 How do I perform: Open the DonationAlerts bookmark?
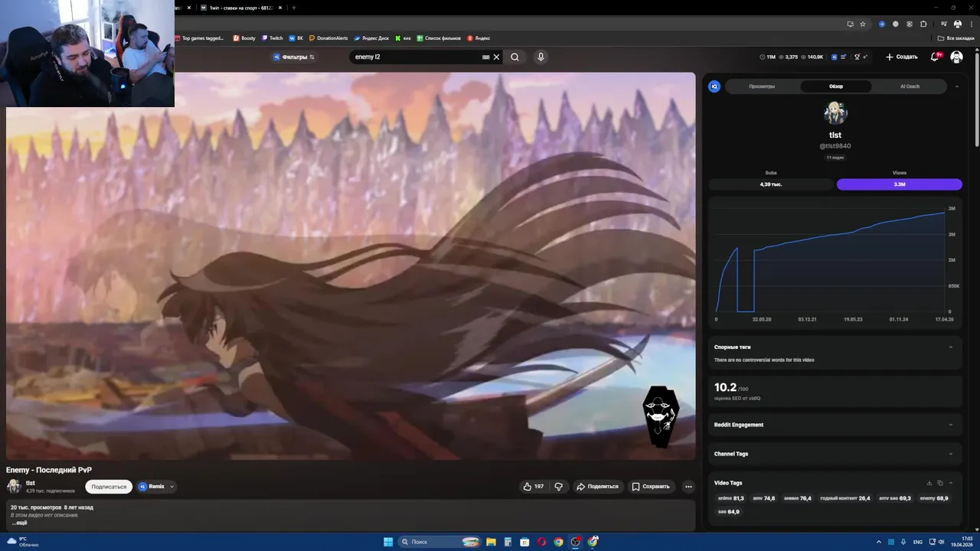[x=328, y=37]
